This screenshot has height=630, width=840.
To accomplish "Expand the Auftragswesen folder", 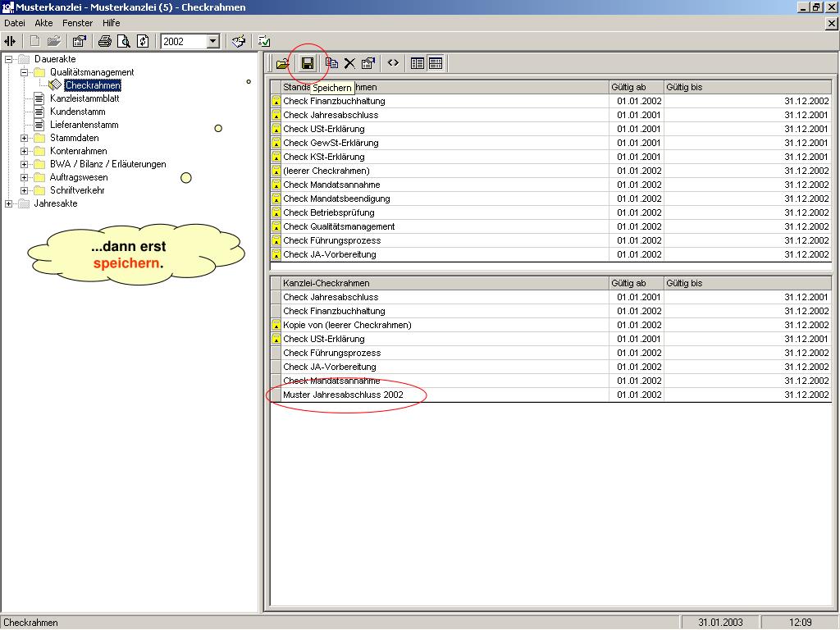I will point(24,177).
